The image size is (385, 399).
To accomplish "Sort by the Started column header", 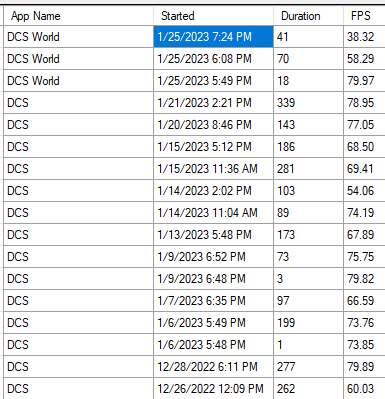I will pyautogui.click(x=213, y=16).
